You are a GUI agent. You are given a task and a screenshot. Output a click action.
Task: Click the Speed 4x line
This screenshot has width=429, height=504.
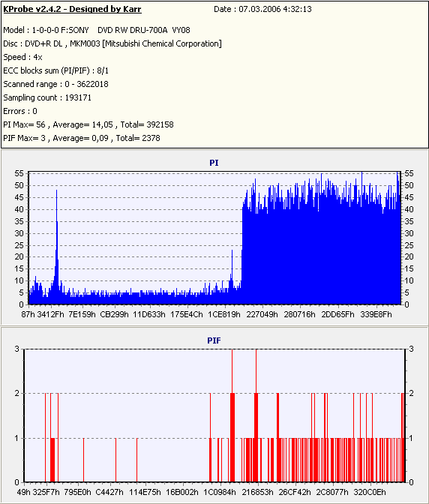point(22,57)
